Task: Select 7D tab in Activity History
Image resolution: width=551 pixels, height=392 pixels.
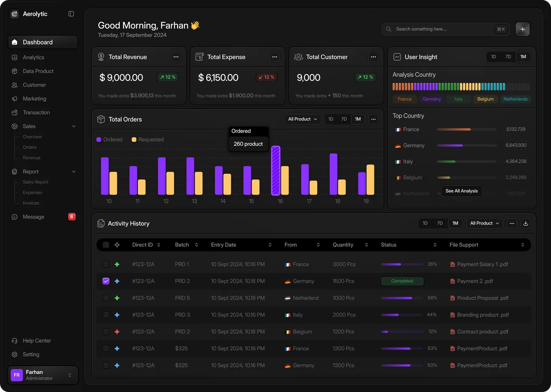Action: (x=440, y=224)
